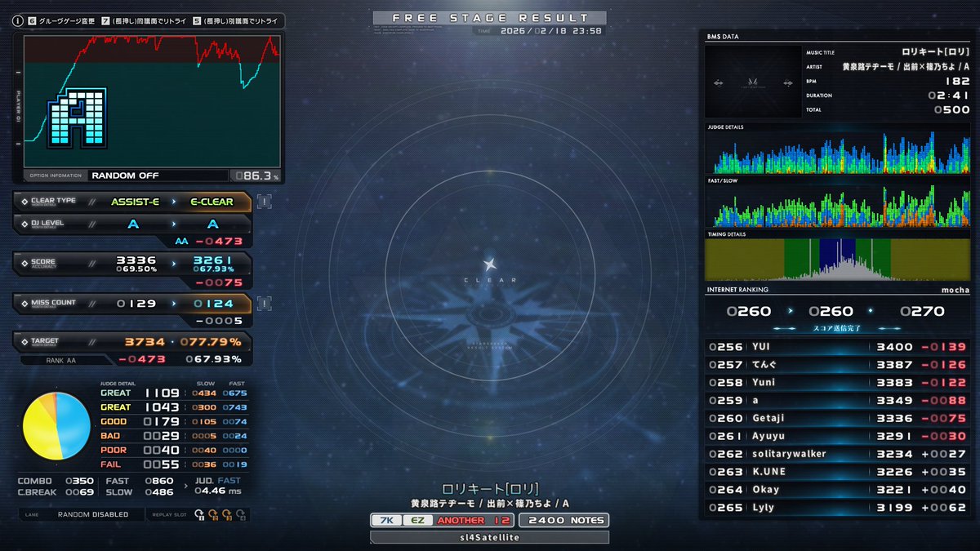980x551 pixels.
Task: Click the banner placeholder in BMS Data
Action: click(754, 82)
